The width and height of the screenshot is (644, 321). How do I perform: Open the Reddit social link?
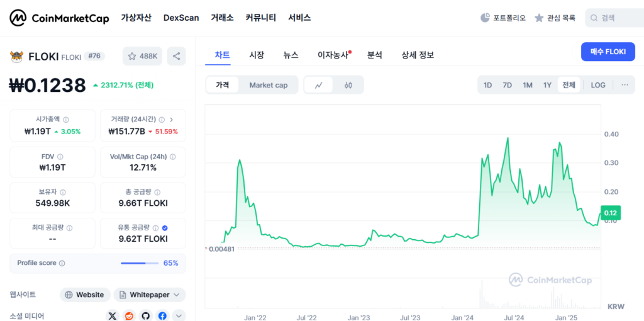pos(130,316)
